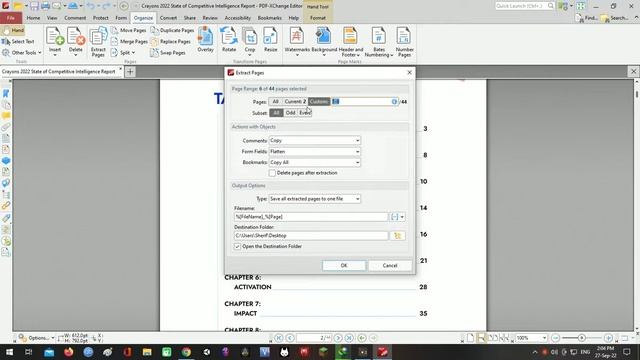Click the Destination Folder field
640x360 pixels.
(311, 236)
